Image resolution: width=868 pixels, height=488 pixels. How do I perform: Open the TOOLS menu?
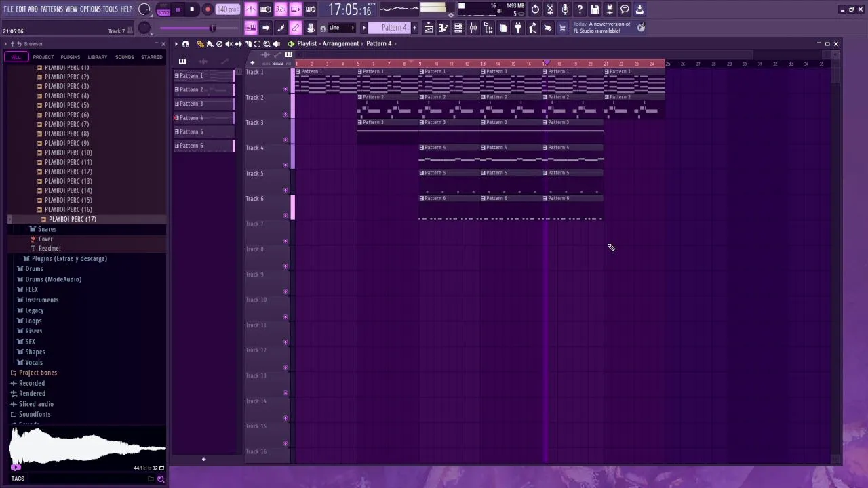point(110,9)
